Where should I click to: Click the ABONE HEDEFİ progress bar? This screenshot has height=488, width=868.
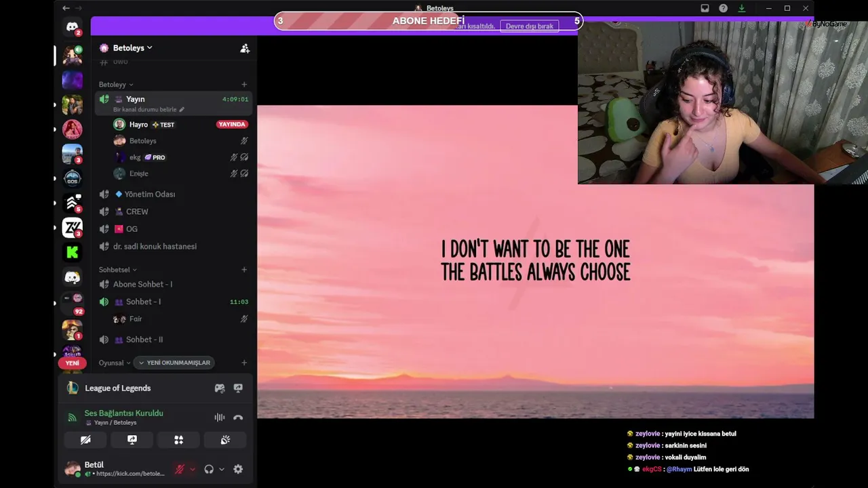pos(429,21)
